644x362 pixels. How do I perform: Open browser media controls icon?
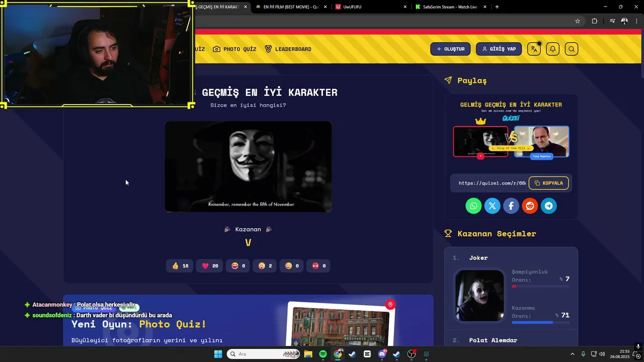point(612,21)
